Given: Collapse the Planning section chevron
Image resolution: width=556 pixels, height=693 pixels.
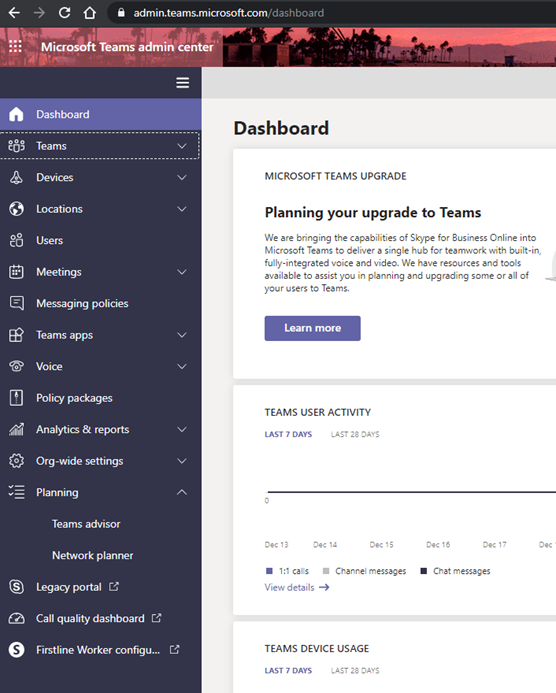Looking at the screenshot, I should 182,492.
